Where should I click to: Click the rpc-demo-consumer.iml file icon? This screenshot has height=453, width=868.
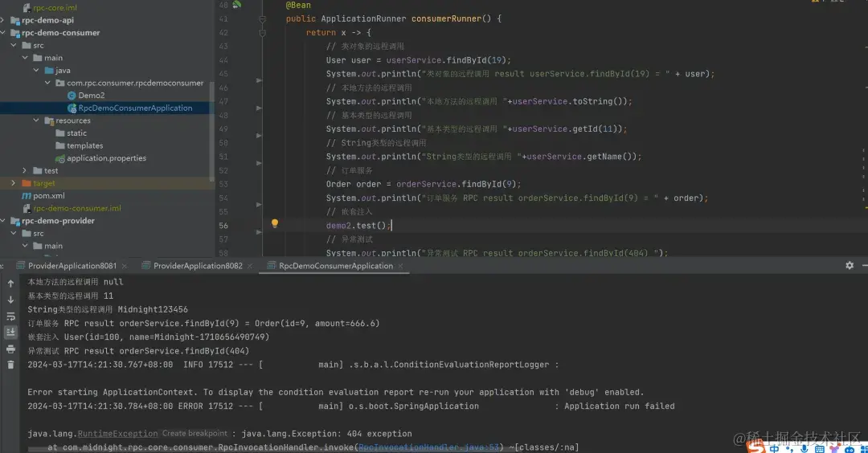(x=27, y=209)
